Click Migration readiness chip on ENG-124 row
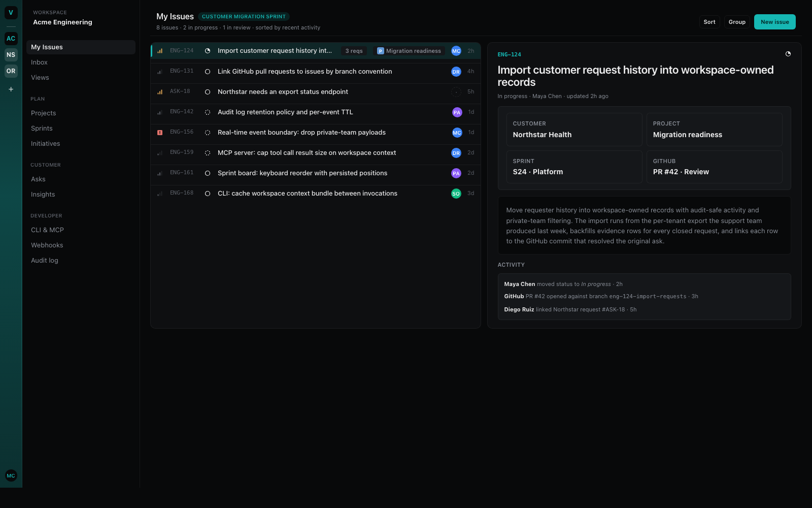Screen dimensions: 812x508 coord(409,51)
